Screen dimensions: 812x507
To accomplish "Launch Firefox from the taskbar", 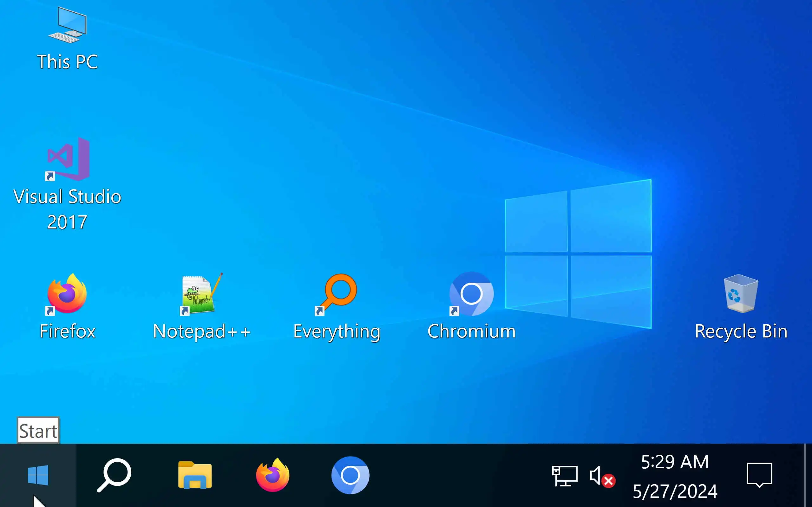I will pyautogui.click(x=272, y=475).
